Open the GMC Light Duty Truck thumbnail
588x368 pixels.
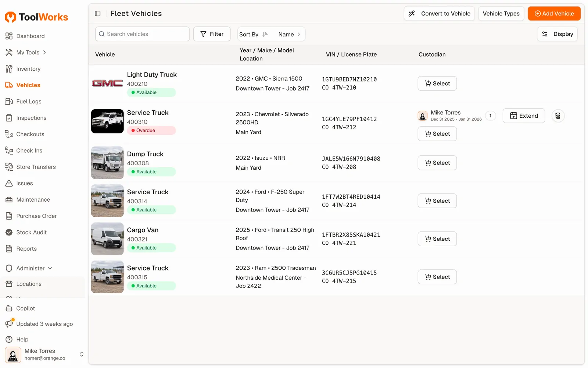pos(107,84)
